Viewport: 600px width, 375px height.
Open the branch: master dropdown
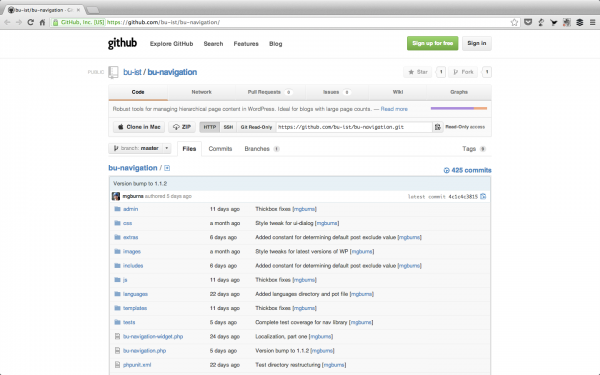tap(140, 148)
